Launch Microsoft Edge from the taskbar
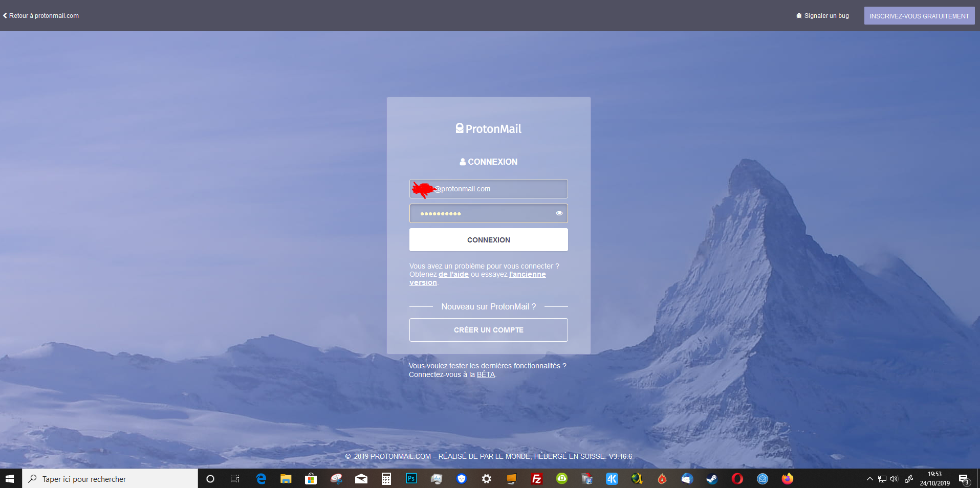 pos(261,479)
